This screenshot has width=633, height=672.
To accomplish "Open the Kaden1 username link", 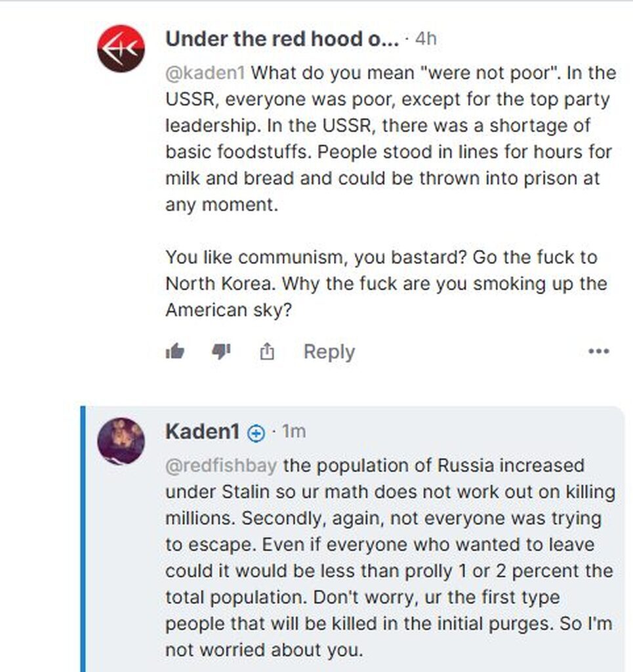I will tap(203, 431).
